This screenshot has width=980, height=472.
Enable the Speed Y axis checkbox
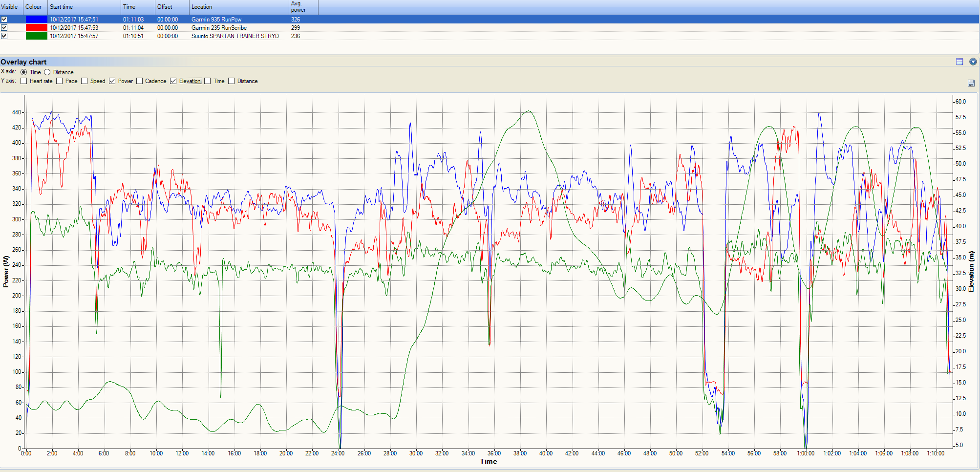point(85,81)
